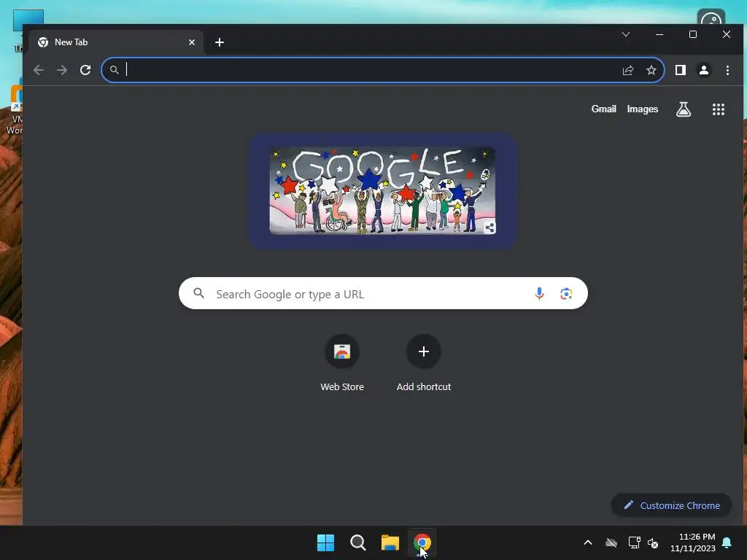Open Chrome three-dot menu

point(727,70)
